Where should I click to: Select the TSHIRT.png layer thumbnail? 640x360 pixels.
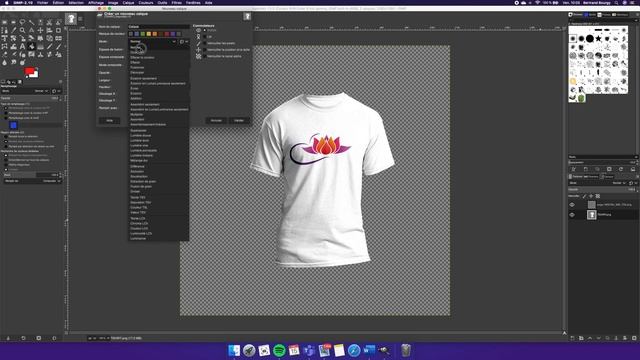tap(591, 215)
